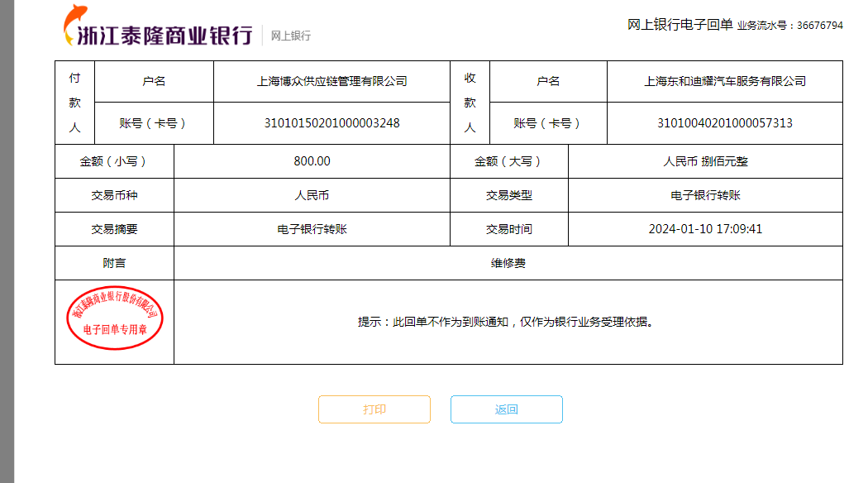Click the notice text starting with 提示

click(508, 322)
